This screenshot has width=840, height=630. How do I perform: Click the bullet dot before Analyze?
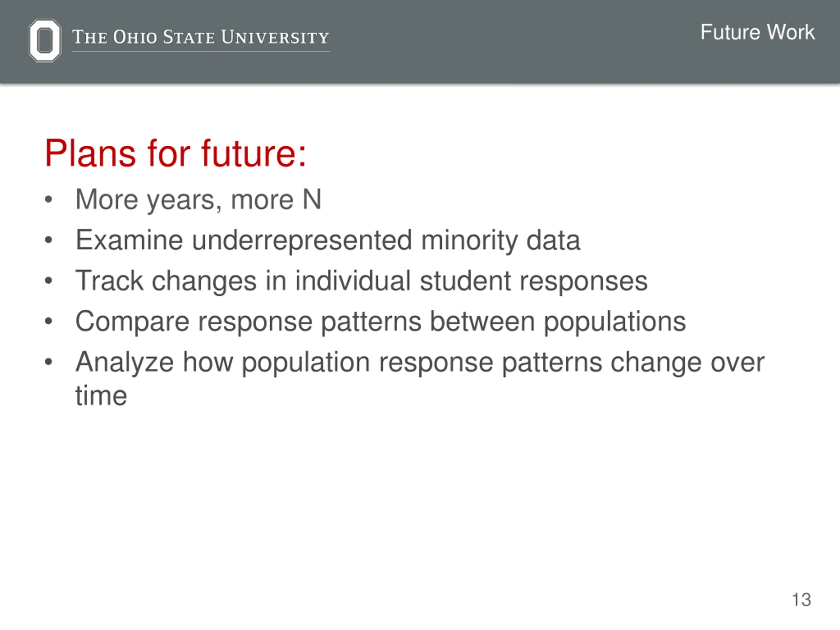point(48,362)
